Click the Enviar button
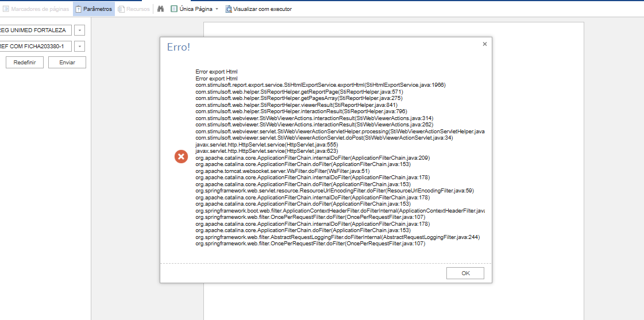Viewport: 644px width, 320px height. [x=67, y=63]
